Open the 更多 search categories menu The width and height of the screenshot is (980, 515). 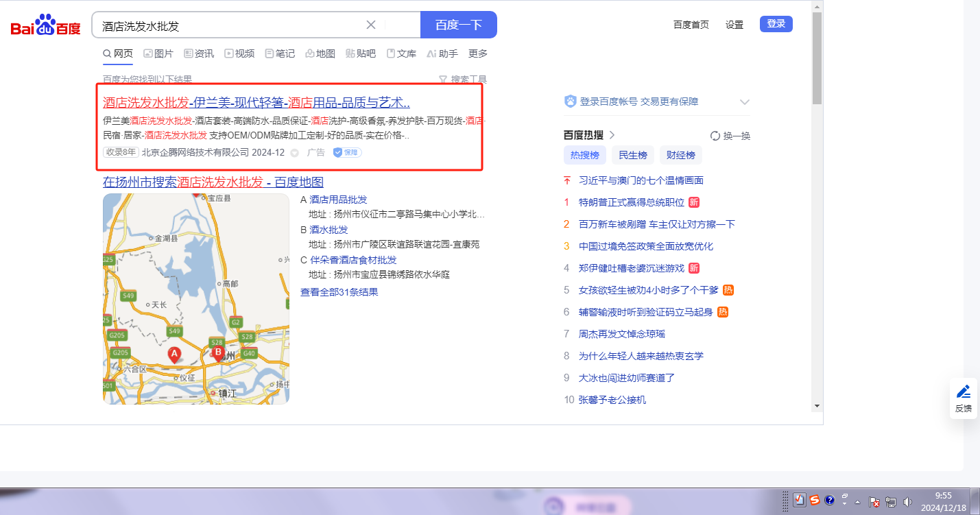coord(477,53)
